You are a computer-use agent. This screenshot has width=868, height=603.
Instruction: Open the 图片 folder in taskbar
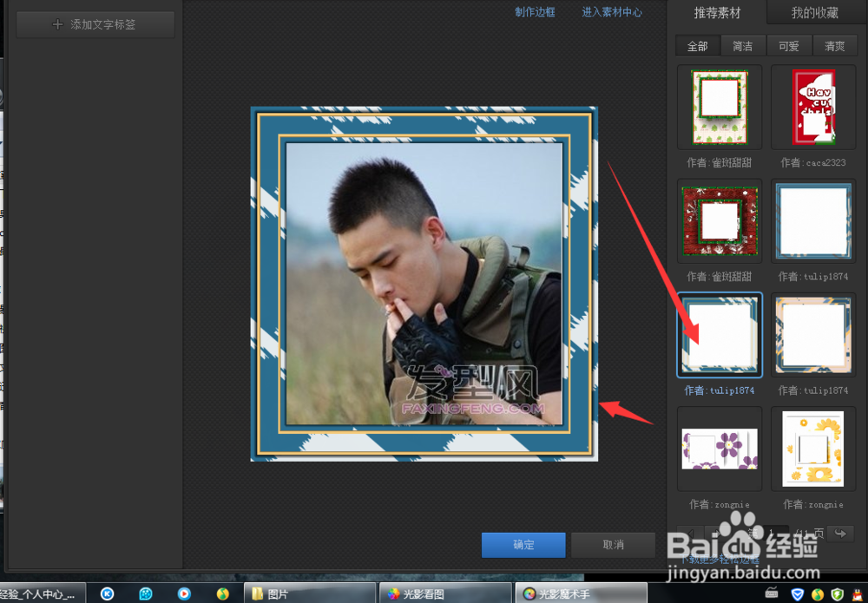pyautogui.click(x=310, y=593)
